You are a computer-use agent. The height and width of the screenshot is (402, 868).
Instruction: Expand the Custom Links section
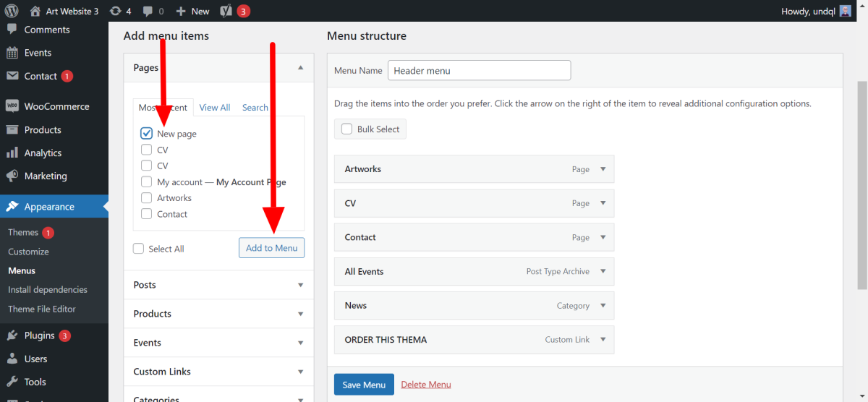pyautogui.click(x=218, y=372)
